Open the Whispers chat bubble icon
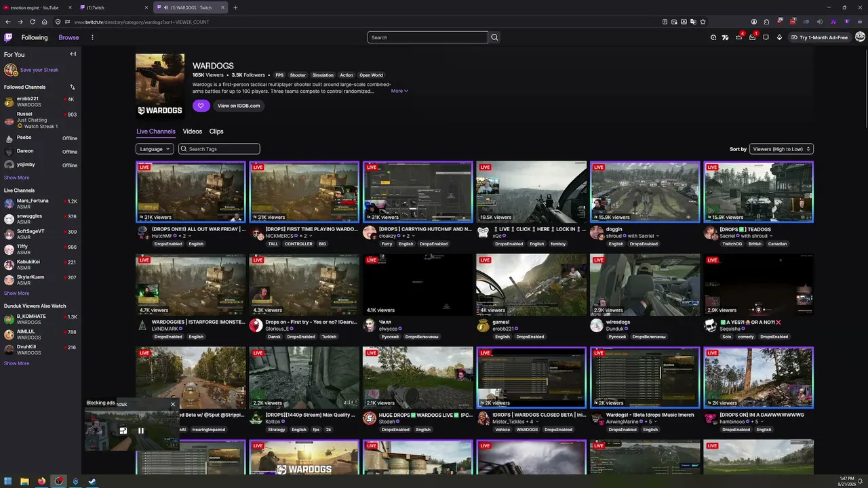 coord(766,37)
